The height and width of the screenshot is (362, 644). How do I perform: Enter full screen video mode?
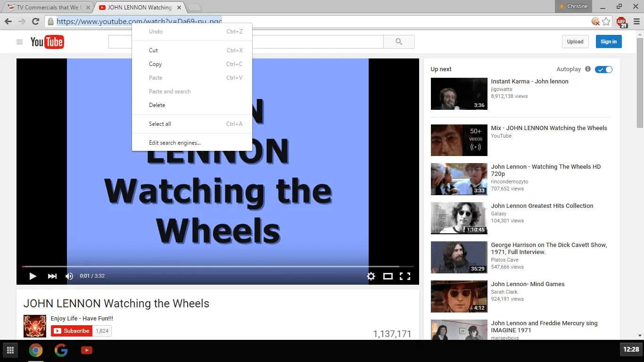[x=405, y=276]
